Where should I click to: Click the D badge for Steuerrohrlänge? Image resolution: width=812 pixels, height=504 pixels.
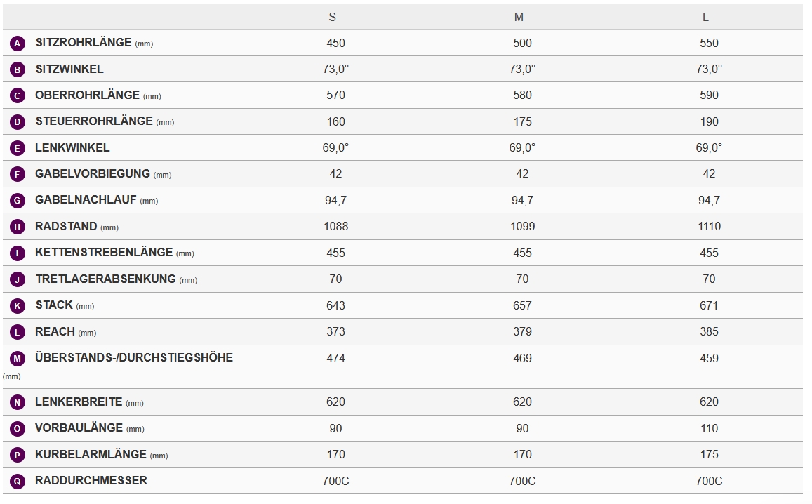[18, 122]
